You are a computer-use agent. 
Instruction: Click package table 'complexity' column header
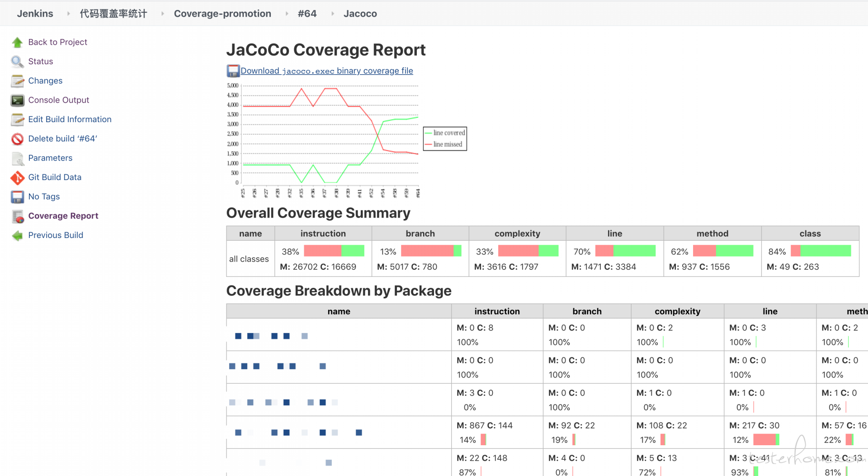pyautogui.click(x=677, y=311)
